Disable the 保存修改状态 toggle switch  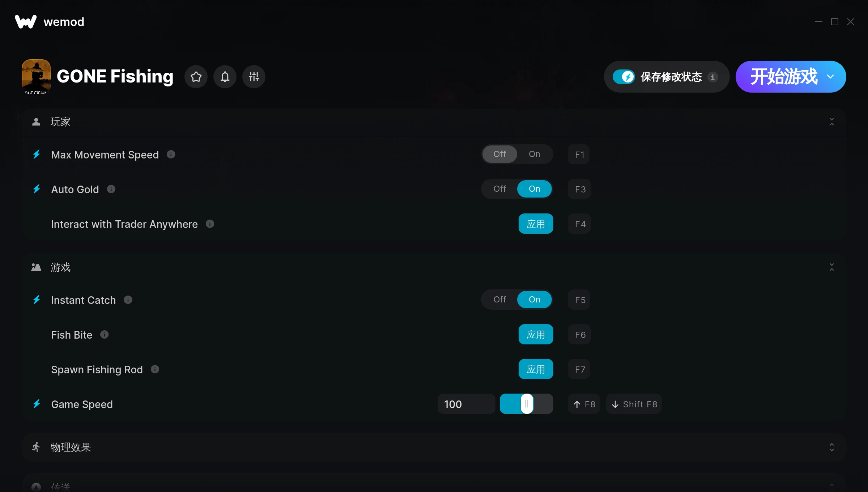pos(624,77)
